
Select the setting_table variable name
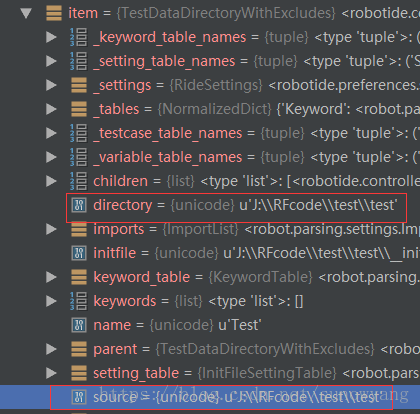[x=136, y=373]
